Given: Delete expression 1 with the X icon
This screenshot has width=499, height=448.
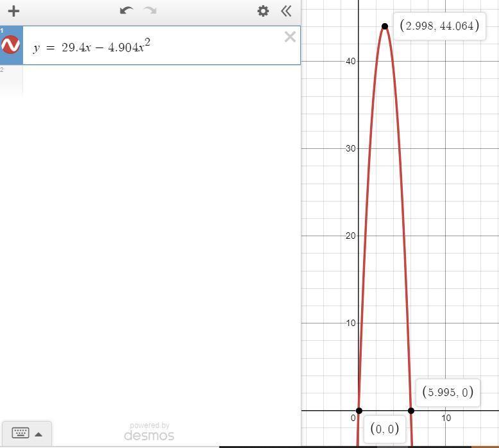Looking at the screenshot, I should pos(290,37).
